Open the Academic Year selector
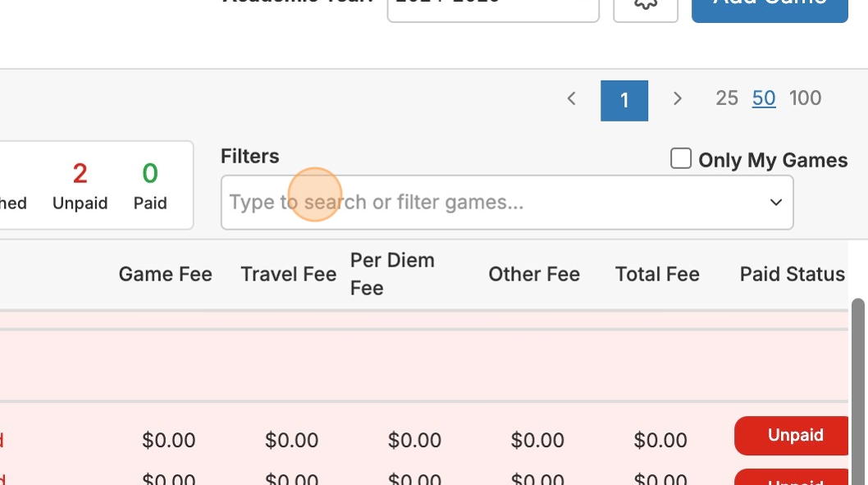 [x=492, y=8]
